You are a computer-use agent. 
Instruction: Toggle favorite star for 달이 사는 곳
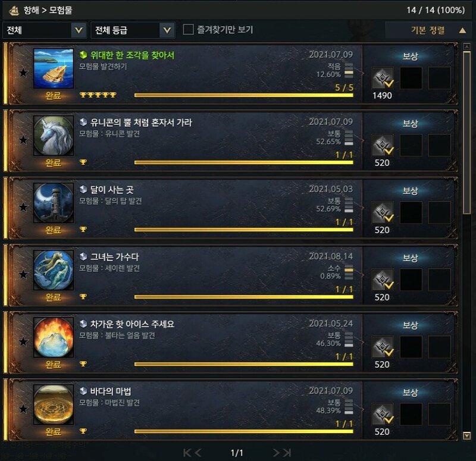(23, 207)
